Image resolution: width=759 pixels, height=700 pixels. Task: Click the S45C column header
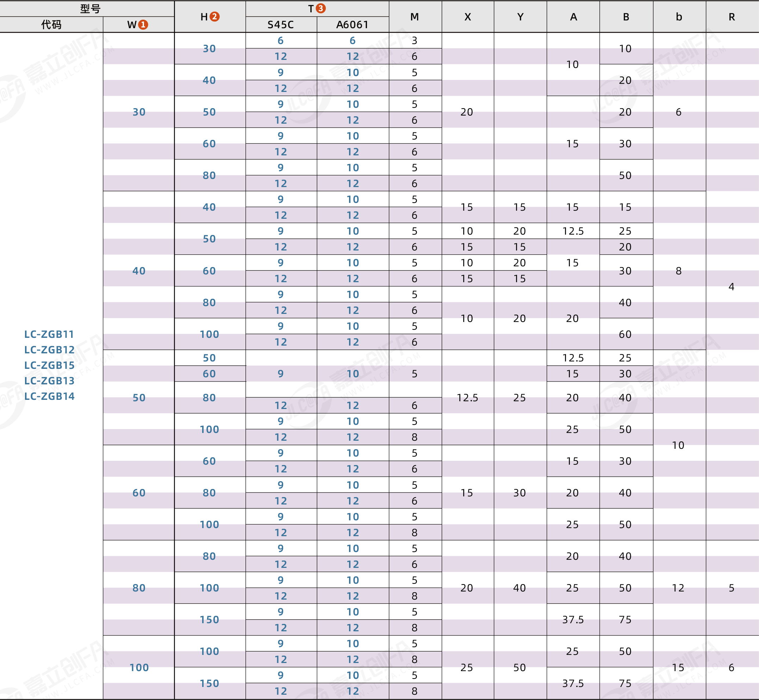[281, 25]
